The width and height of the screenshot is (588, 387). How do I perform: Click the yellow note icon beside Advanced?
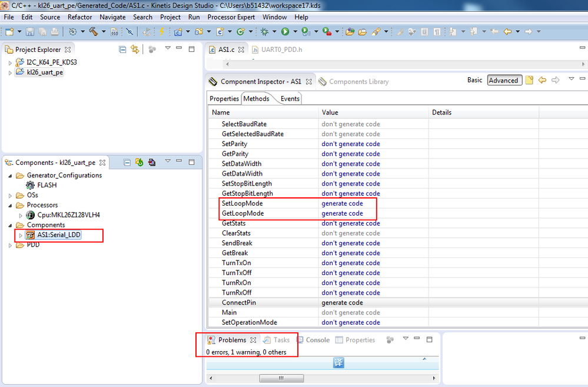point(529,80)
